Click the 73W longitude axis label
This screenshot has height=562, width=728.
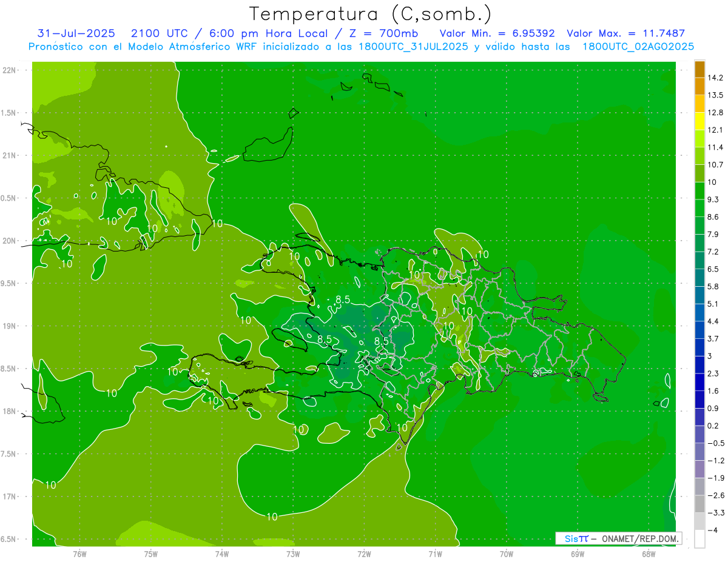coord(293,554)
